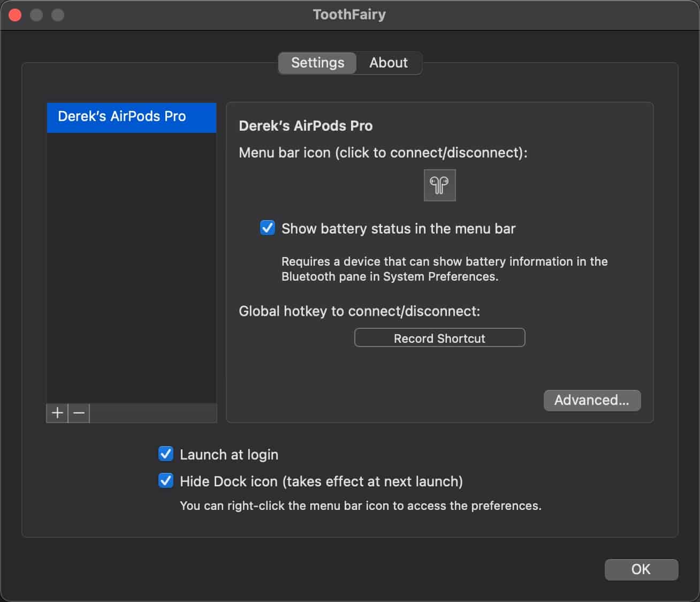The image size is (700, 602).
Task: Click the AirPods menu bar icon picker
Action: click(x=439, y=185)
